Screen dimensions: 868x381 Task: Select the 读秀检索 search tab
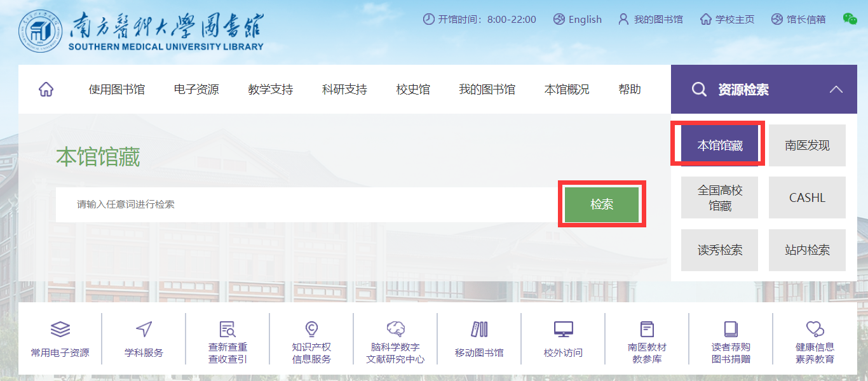tap(720, 250)
